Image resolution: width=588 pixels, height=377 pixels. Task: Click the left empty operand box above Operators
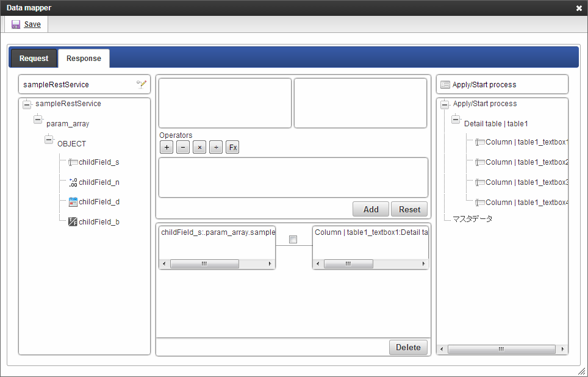(x=225, y=102)
